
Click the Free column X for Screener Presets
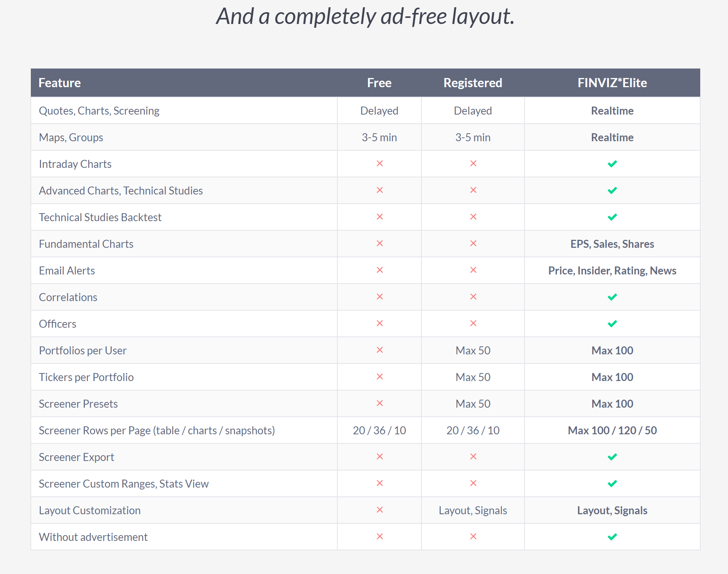pos(379,403)
